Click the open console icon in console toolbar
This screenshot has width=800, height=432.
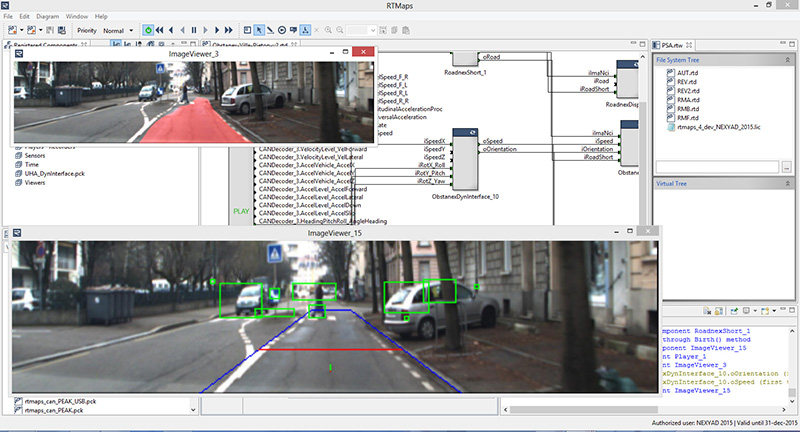tap(765, 311)
